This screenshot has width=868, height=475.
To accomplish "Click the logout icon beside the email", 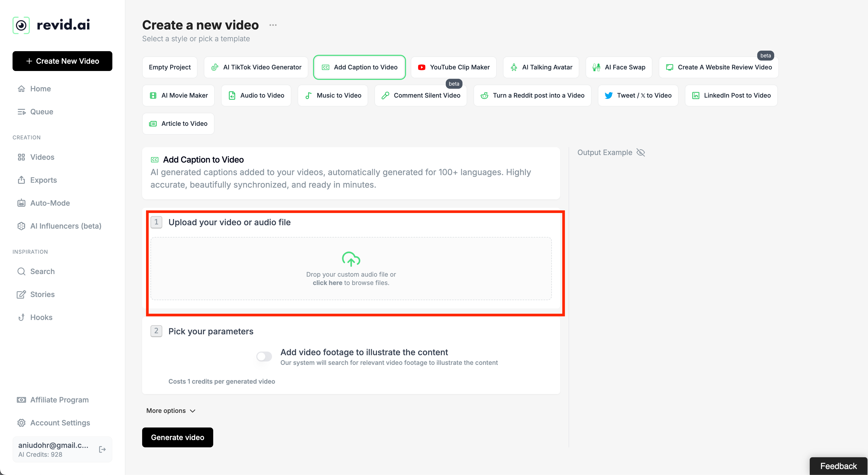I will [x=102, y=449].
